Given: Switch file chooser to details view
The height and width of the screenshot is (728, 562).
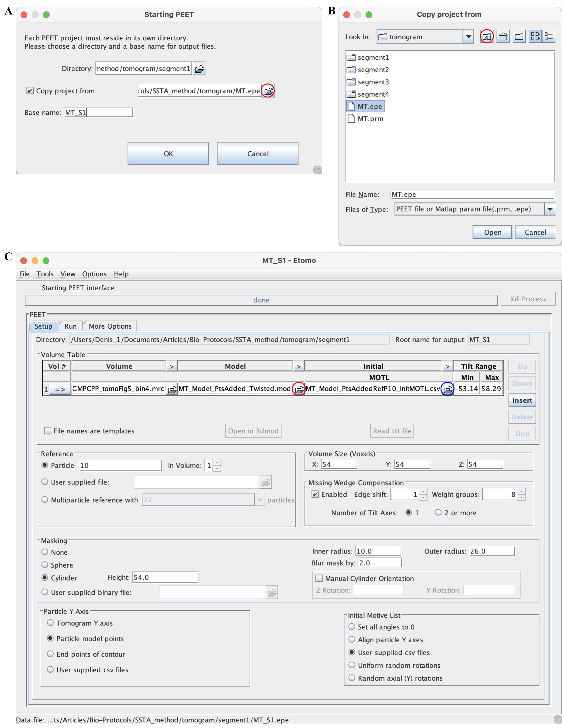Looking at the screenshot, I should click(x=548, y=37).
